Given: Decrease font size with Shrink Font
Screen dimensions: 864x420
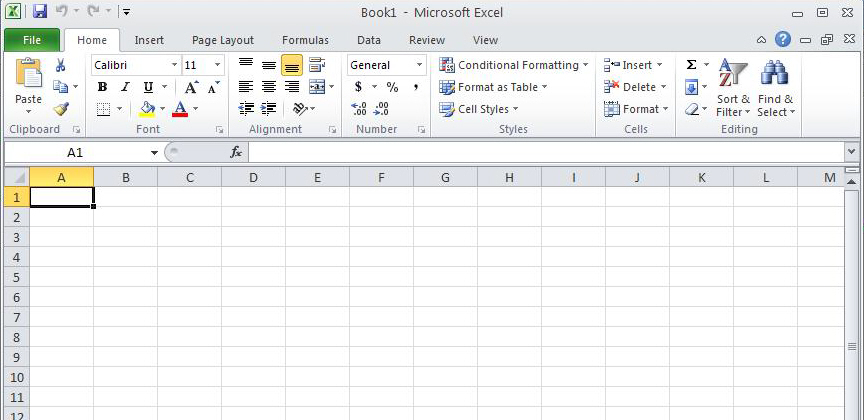Looking at the screenshot, I should click(213, 87).
